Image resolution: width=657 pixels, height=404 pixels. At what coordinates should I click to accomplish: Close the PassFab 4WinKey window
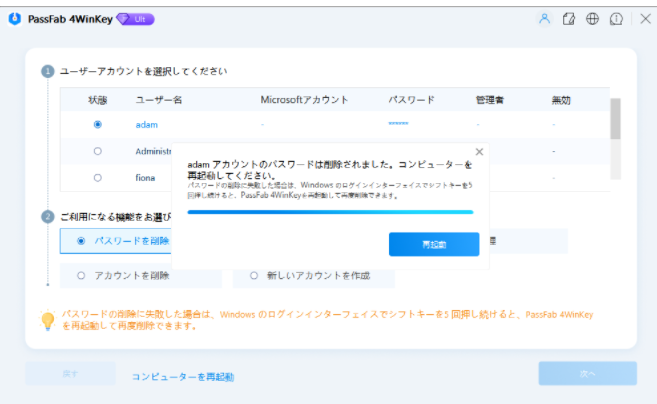645,19
